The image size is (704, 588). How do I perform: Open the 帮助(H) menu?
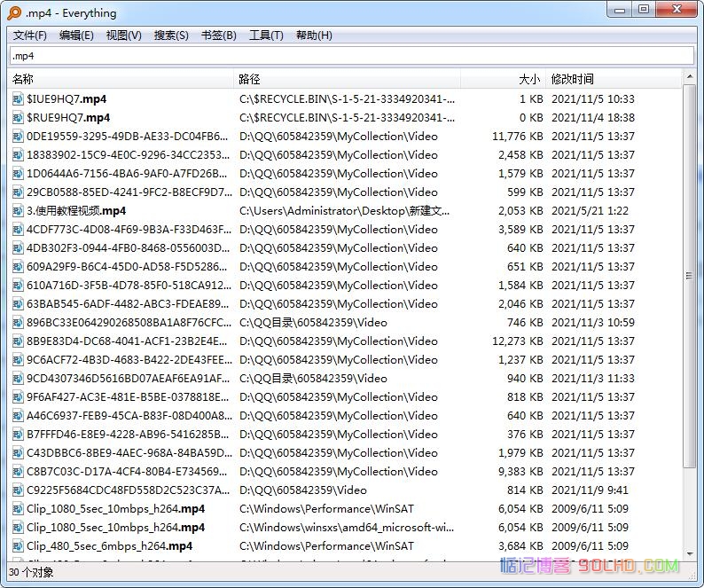[314, 35]
